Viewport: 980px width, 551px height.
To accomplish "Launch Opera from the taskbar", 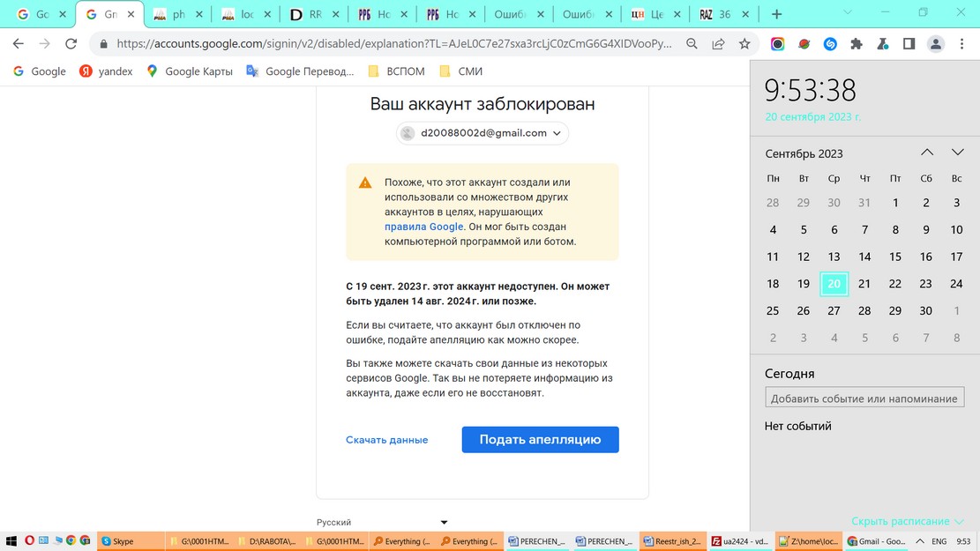I will (x=29, y=540).
